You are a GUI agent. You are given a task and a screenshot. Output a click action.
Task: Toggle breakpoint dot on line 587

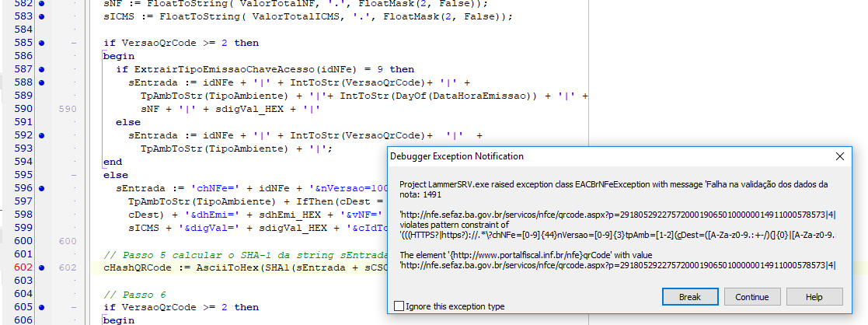[41, 69]
